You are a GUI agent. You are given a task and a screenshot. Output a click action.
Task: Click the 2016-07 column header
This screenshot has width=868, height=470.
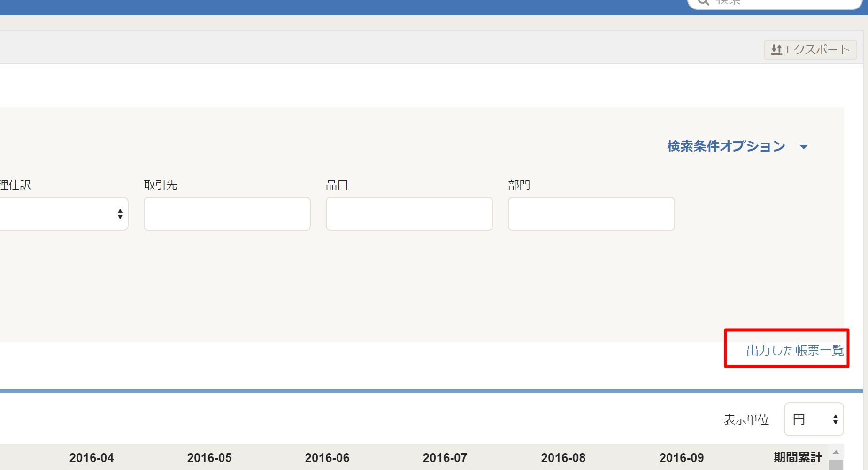click(445, 458)
